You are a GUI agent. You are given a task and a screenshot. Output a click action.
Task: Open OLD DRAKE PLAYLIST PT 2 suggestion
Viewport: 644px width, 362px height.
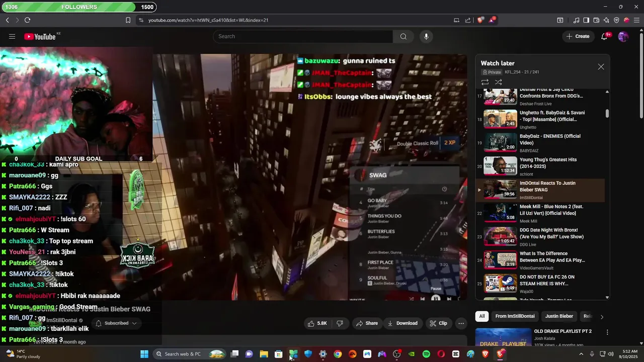coord(562,331)
